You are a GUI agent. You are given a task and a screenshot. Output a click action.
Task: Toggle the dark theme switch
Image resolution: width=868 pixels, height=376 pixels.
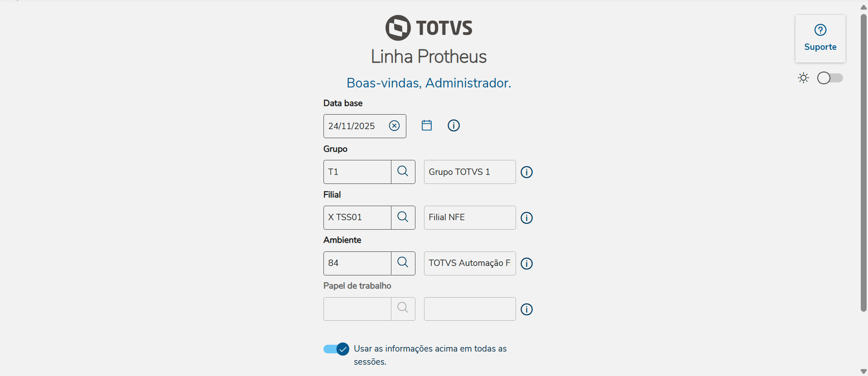829,78
